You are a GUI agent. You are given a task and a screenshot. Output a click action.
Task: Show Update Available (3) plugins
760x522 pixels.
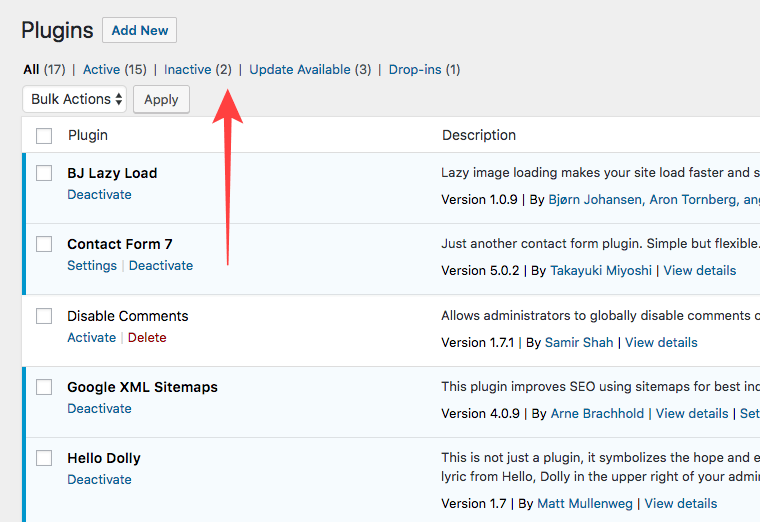tap(310, 70)
